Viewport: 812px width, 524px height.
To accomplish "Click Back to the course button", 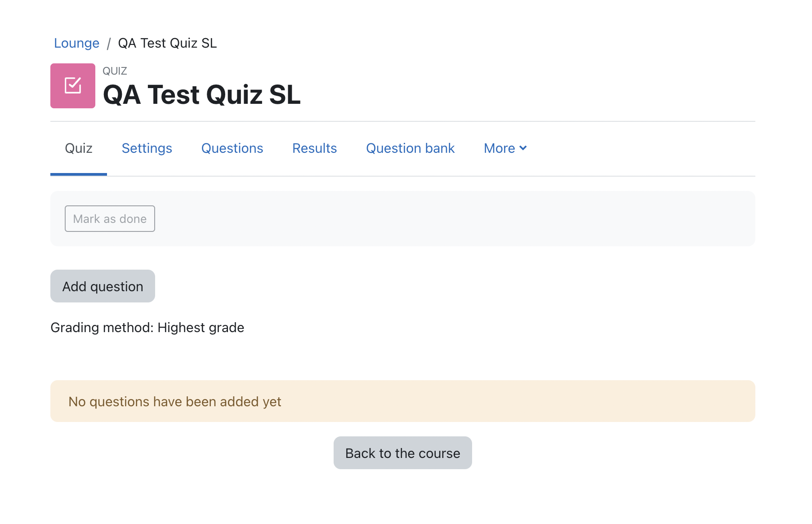I will click(403, 453).
